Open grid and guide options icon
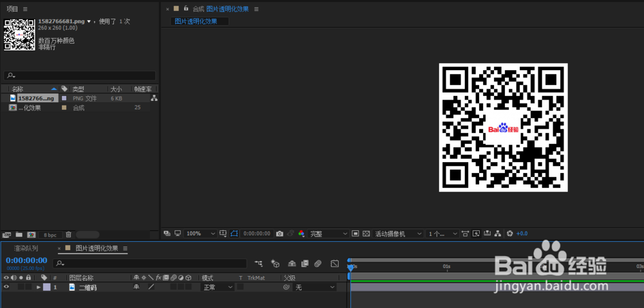This screenshot has height=308, width=644. click(223, 233)
